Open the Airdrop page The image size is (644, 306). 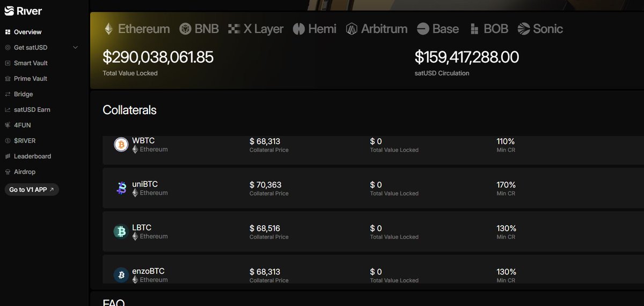[25, 172]
